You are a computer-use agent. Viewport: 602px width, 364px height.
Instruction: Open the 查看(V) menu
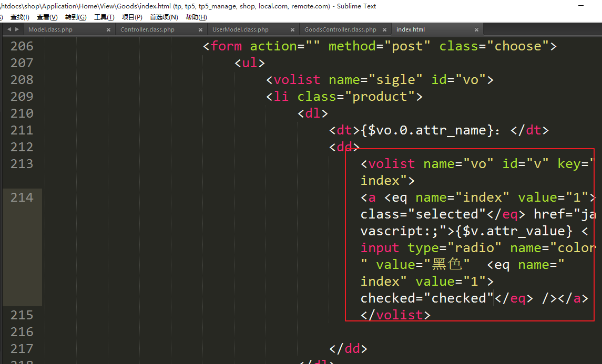tap(47, 17)
